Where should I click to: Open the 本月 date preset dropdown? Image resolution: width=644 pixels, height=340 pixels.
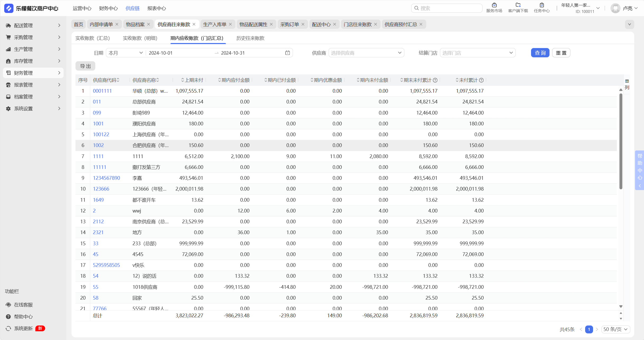tap(126, 53)
